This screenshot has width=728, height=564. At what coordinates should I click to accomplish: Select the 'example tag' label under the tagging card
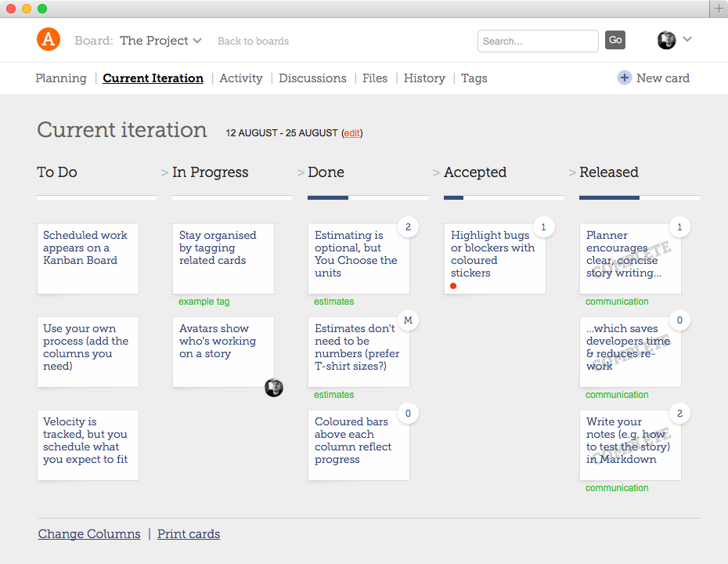204,301
